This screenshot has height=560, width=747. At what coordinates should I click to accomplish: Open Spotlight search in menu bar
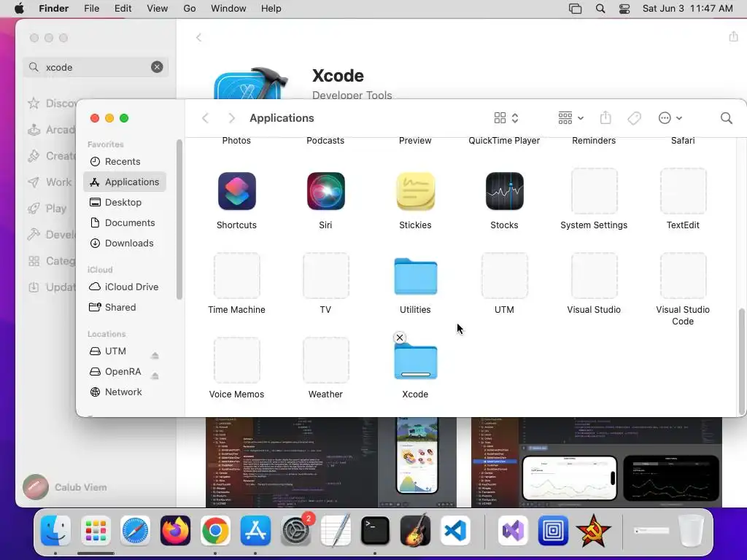(600, 9)
